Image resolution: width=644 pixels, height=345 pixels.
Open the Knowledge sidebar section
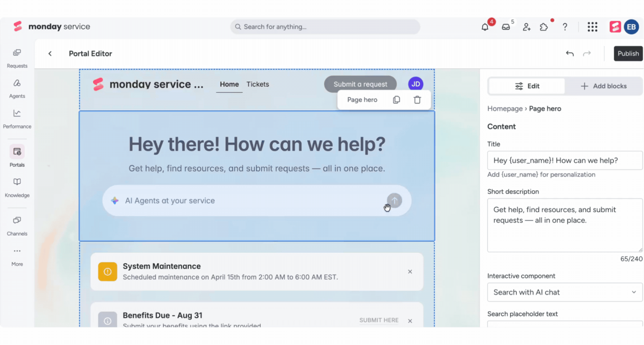coord(17,188)
